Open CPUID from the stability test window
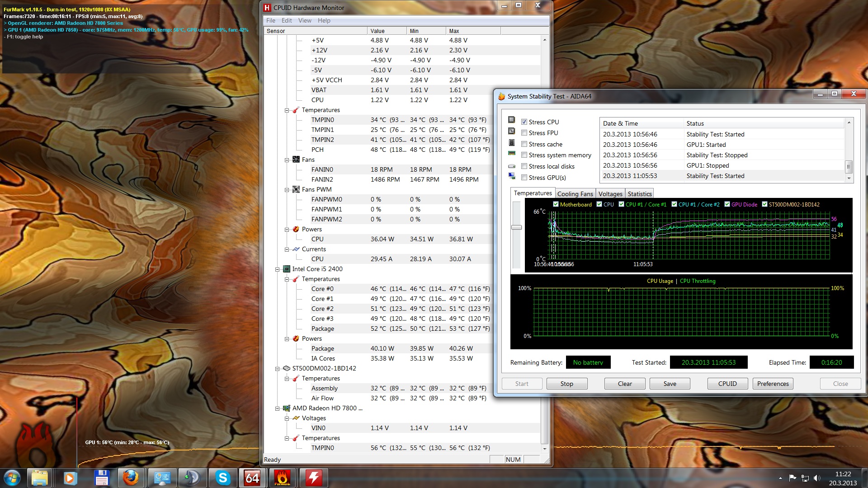 tap(727, 384)
